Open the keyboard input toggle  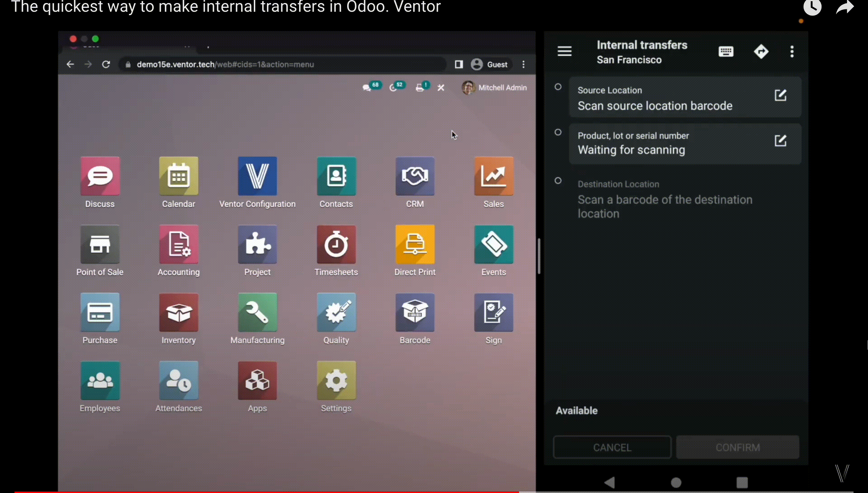727,51
